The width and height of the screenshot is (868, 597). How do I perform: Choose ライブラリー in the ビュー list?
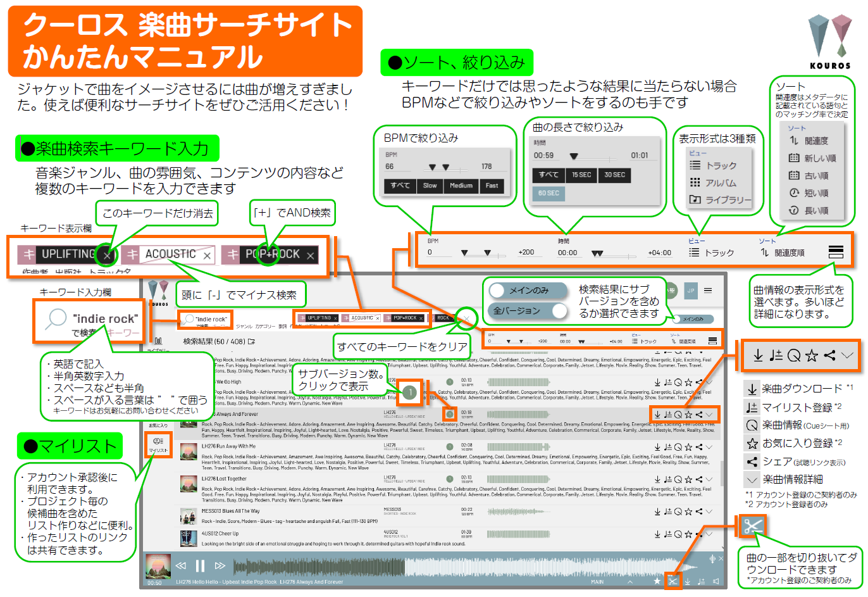pos(720,199)
